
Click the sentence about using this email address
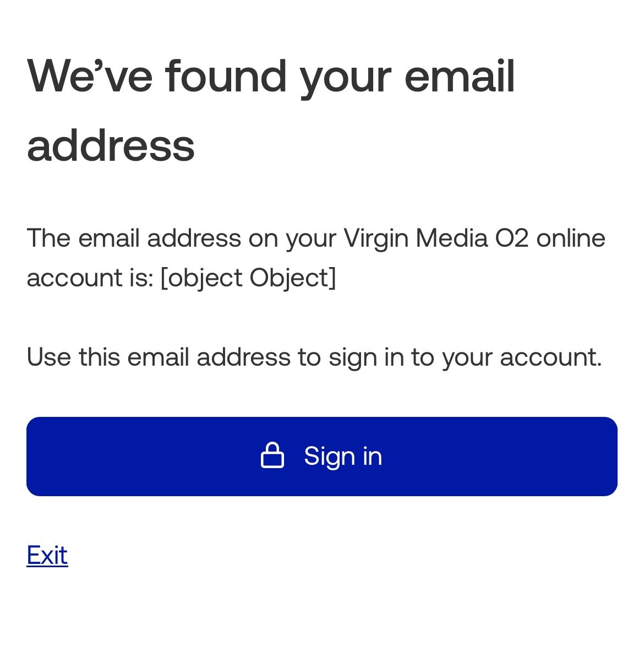pos(315,357)
